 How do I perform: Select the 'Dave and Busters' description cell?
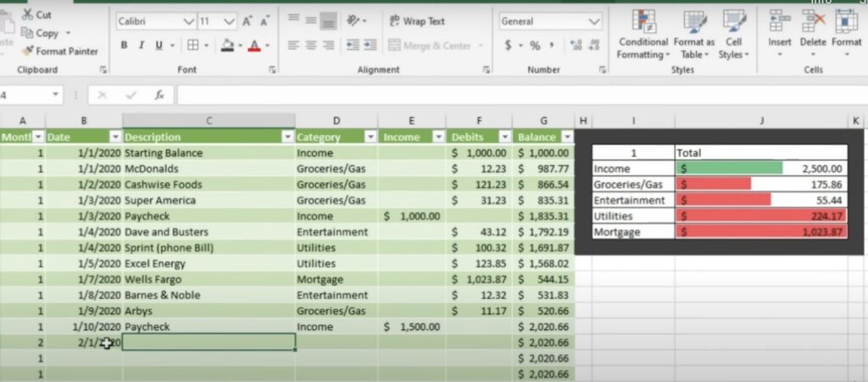pos(209,231)
